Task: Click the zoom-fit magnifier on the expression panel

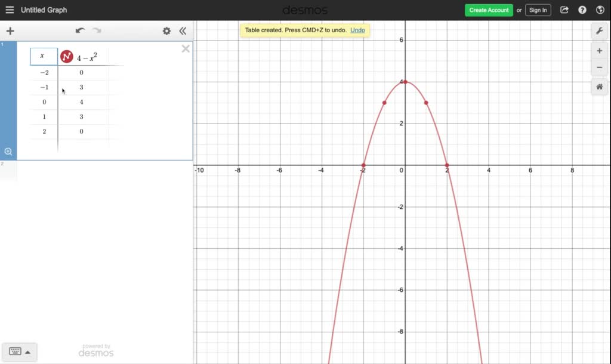Action: [x=8, y=151]
